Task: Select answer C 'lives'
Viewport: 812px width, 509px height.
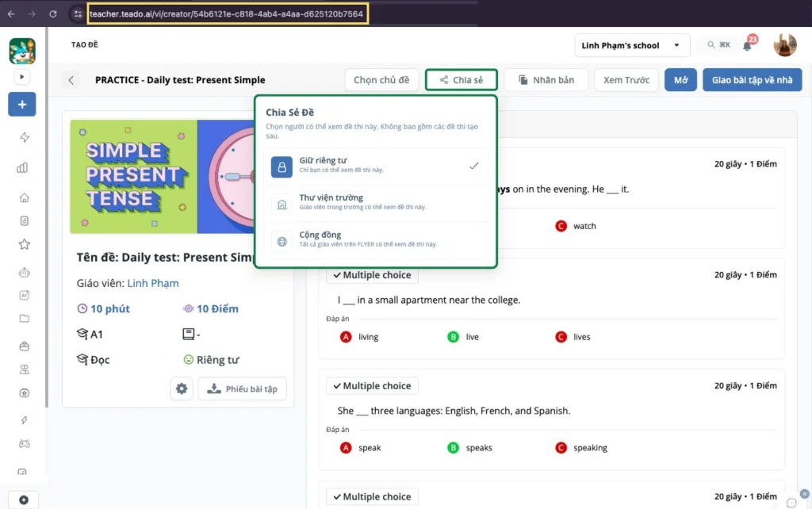Action: click(573, 337)
